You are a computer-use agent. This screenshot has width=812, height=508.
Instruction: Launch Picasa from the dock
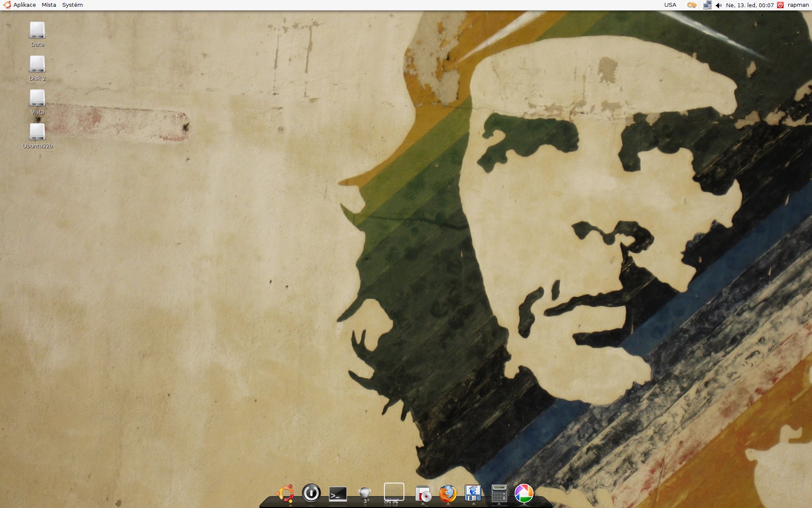point(524,494)
